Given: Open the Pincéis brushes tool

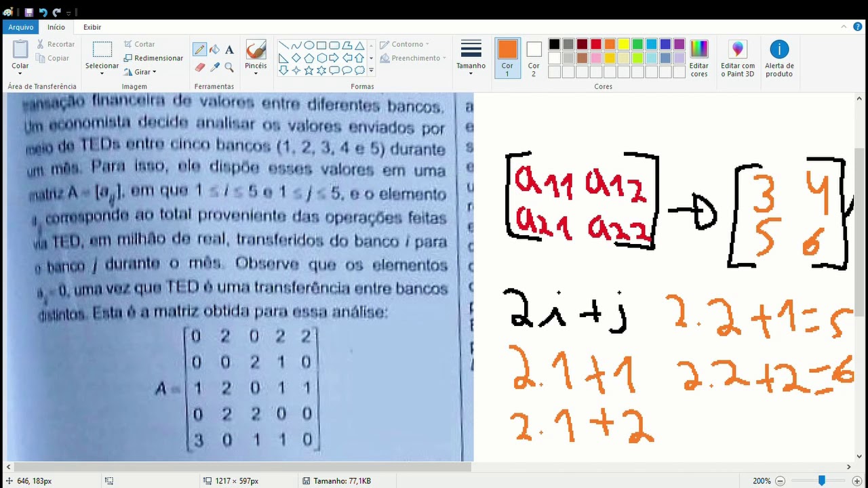Looking at the screenshot, I should [256, 57].
